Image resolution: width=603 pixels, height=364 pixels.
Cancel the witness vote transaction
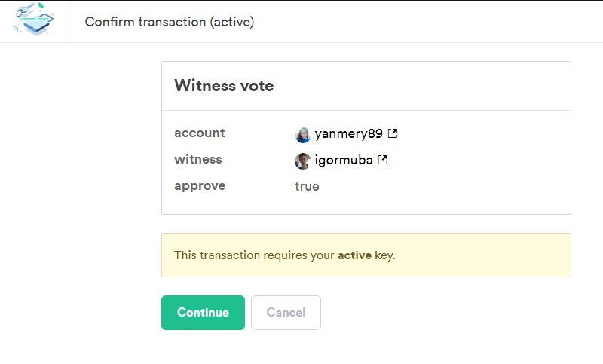286,313
